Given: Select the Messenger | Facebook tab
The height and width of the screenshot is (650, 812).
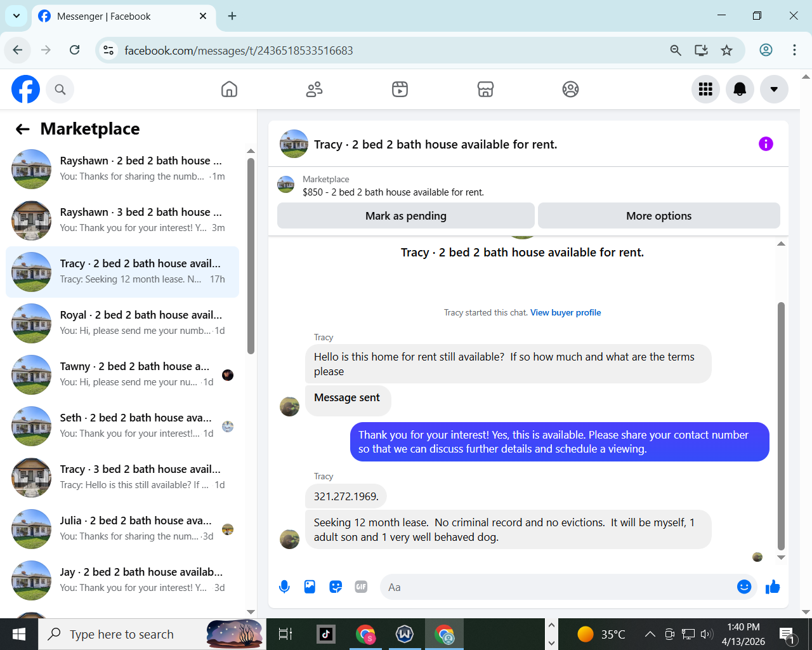Looking at the screenshot, I should click(123, 17).
